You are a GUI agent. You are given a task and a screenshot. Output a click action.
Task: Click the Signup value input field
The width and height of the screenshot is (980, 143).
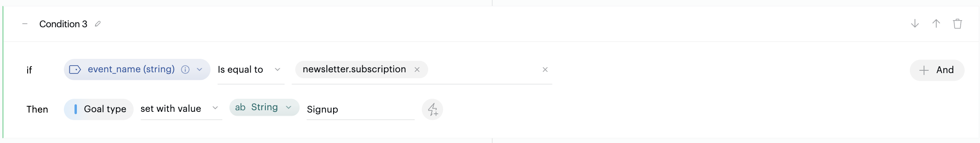tap(360, 109)
